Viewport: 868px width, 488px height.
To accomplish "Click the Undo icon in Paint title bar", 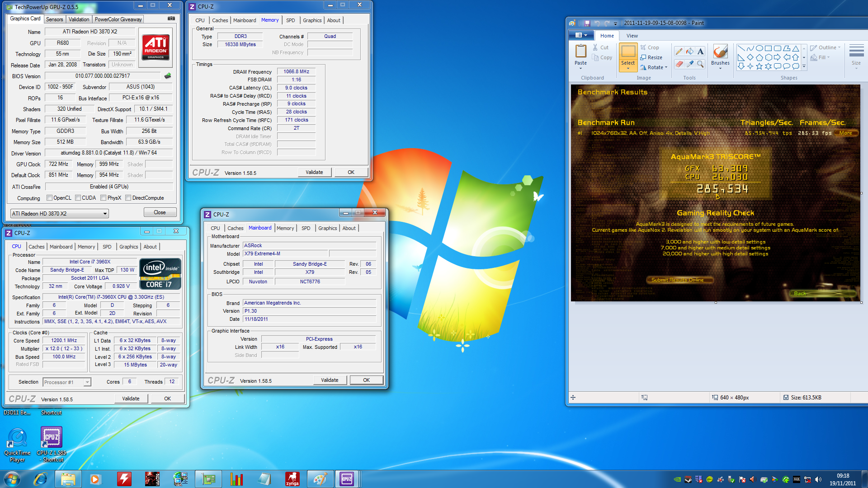I will [x=597, y=23].
